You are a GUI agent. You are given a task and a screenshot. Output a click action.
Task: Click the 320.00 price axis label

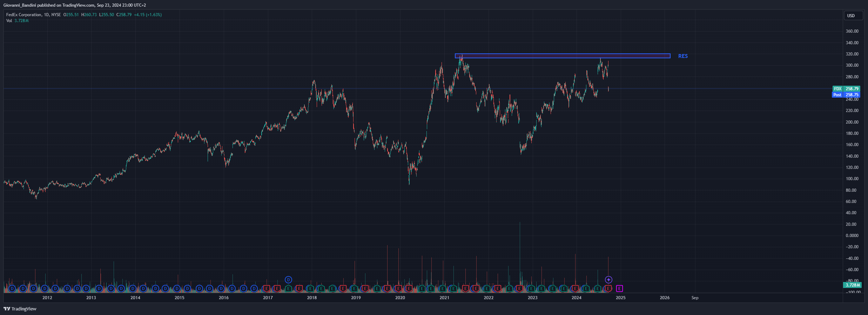coord(852,54)
